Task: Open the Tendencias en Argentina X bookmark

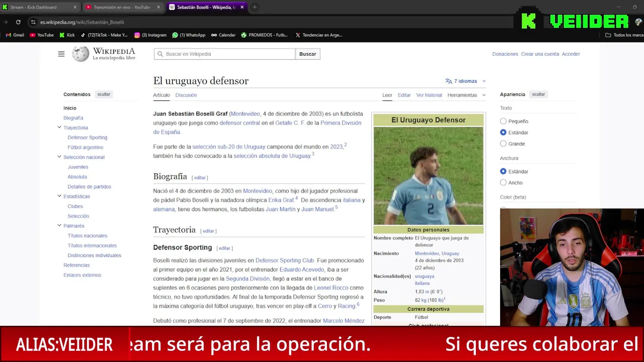Action: pos(318,35)
